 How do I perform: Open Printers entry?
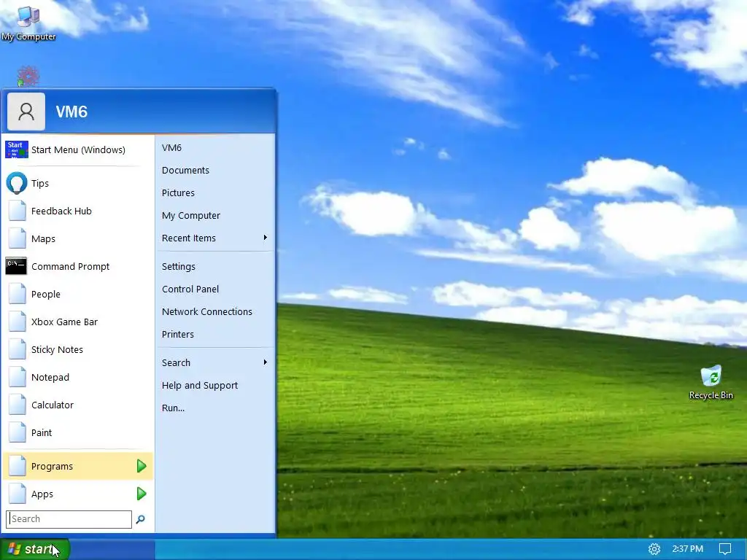[x=178, y=334]
